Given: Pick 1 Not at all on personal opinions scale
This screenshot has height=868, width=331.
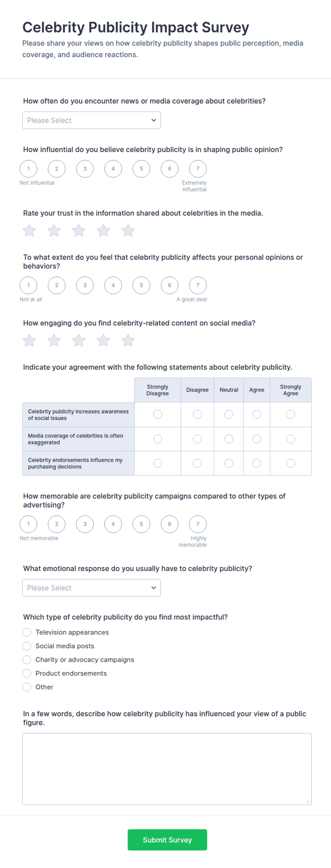Looking at the screenshot, I should (28, 285).
